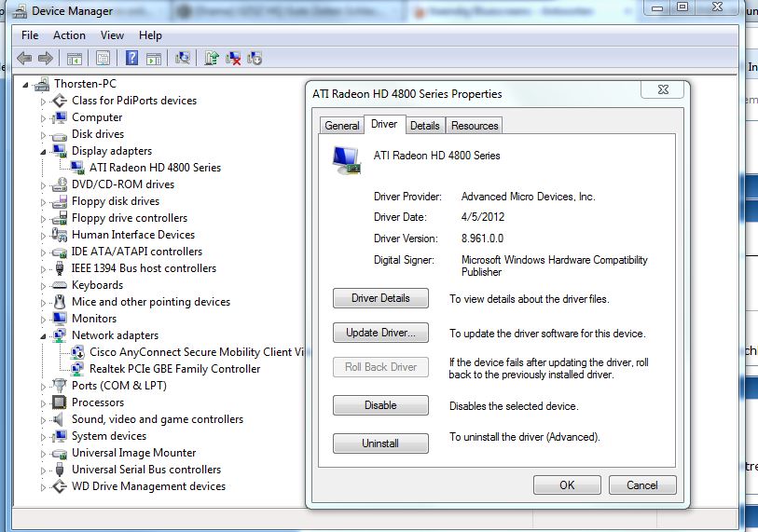Image resolution: width=758 pixels, height=532 pixels.
Task: Click the Cisco AnyConnect adapter icon
Action: pos(77,352)
